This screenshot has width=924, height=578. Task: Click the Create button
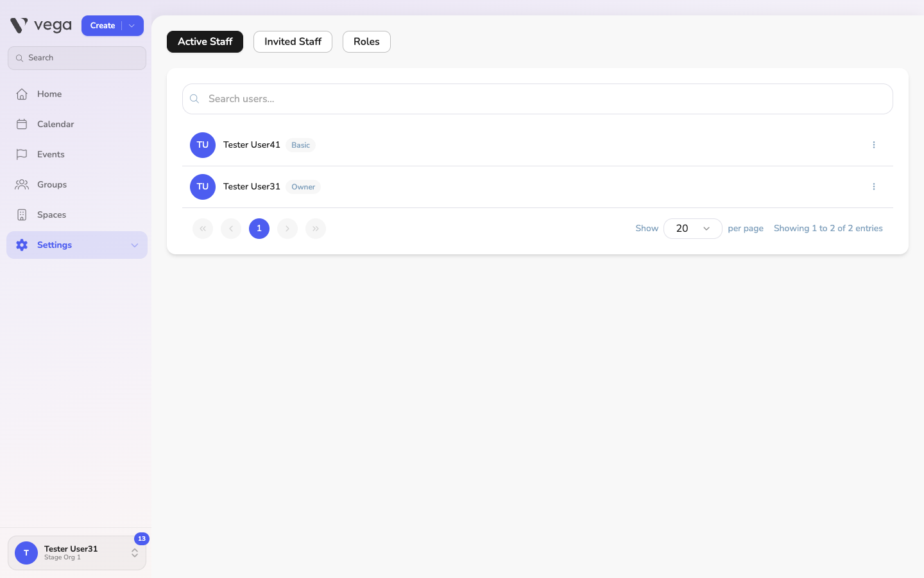click(103, 26)
